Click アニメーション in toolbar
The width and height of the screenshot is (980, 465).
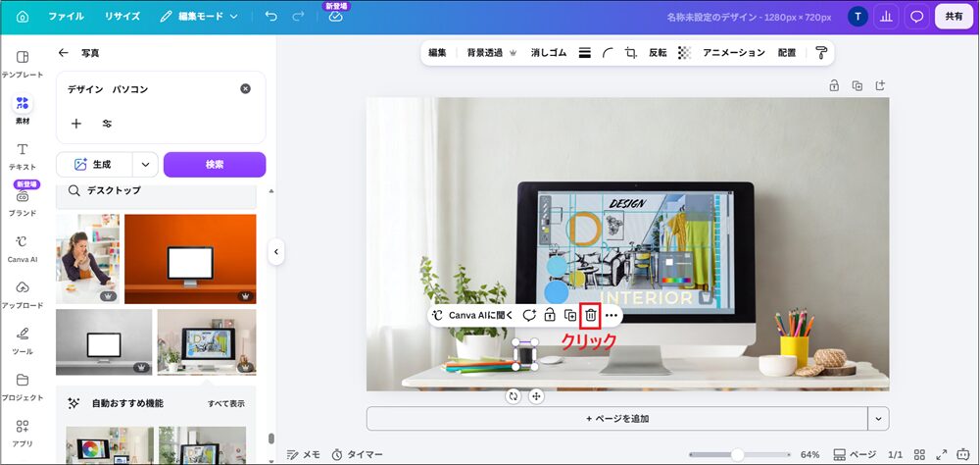(x=734, y=53)
